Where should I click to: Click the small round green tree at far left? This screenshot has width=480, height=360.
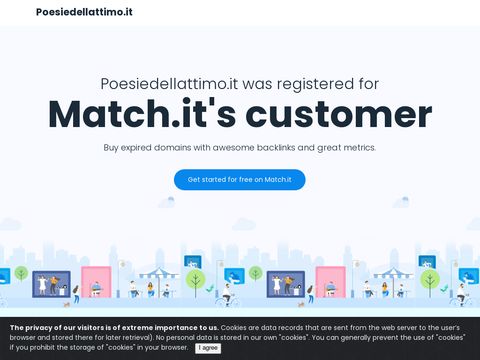pos(21,274)
